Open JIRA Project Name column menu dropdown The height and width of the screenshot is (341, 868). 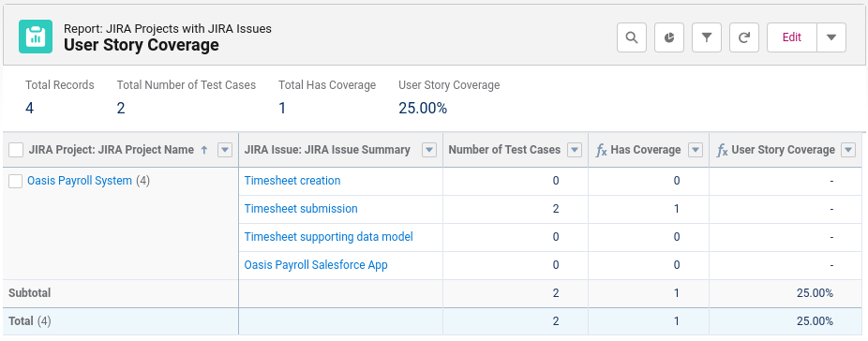tap(225, 150)
